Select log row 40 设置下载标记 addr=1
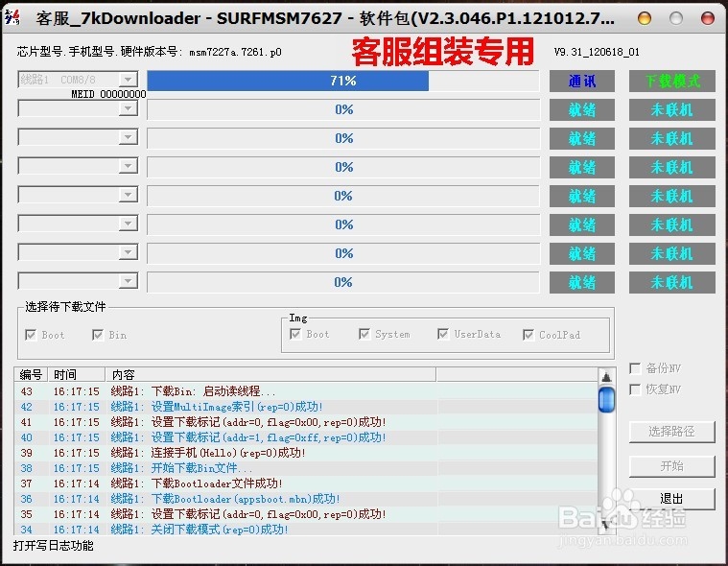The height and width of the screenshot is (566, 728). [x=306, y=437]
